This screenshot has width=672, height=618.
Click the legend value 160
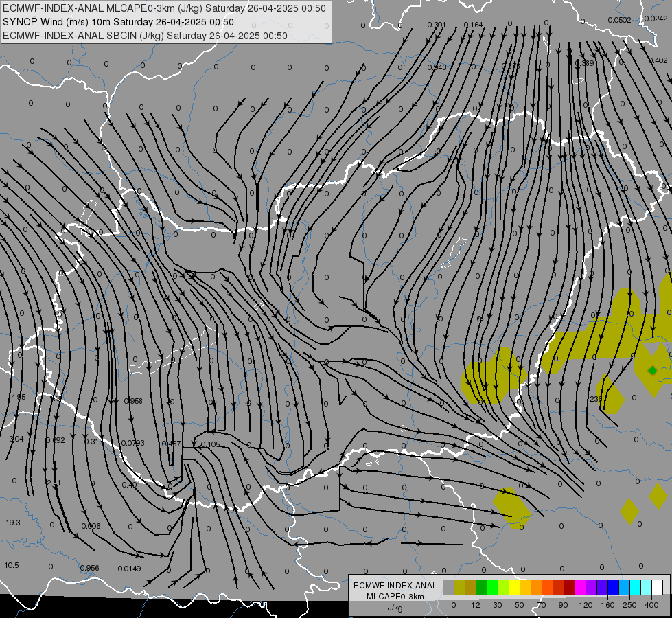(607, 605)
